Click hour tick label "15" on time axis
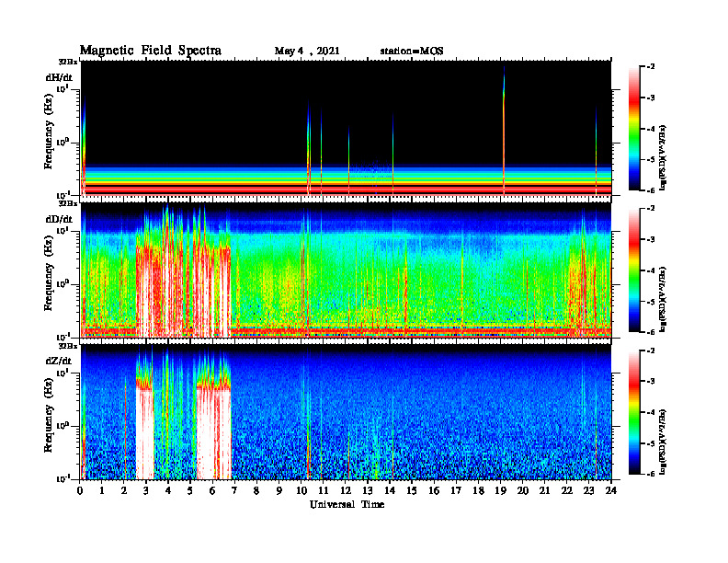Image resolution: width=728 pixels, height=563 pixels. (x=412, y=490)
